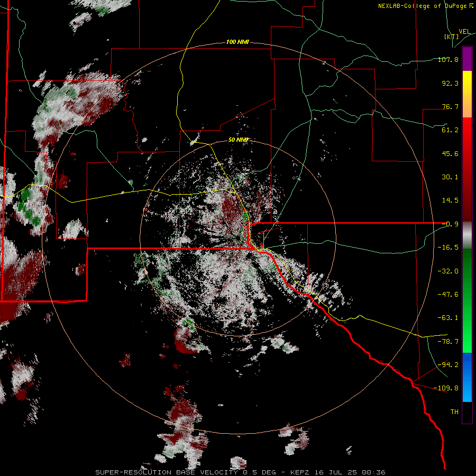Select the -32.0 scale value
This screenshot has height=476, width=476.
(x=448, y=271)
